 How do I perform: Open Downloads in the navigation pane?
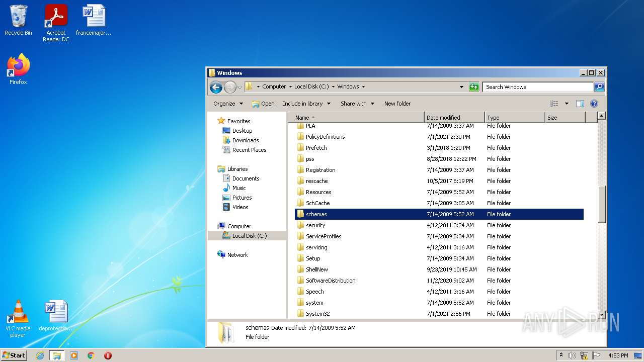coord(246,140)
